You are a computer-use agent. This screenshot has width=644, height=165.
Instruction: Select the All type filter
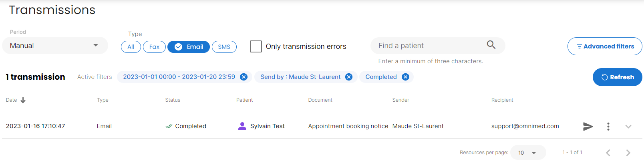(x=131, y=47)
